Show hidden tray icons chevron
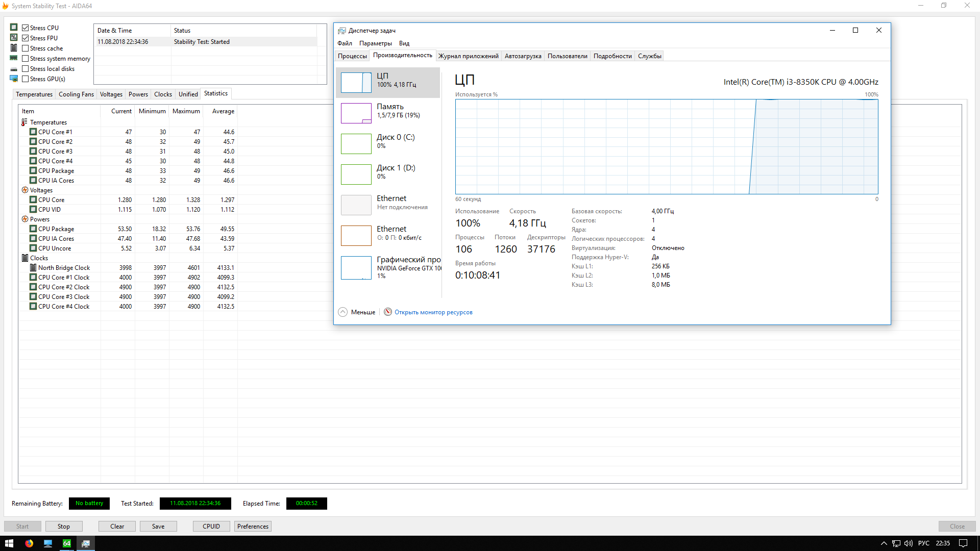 click(x=884, y=543)
